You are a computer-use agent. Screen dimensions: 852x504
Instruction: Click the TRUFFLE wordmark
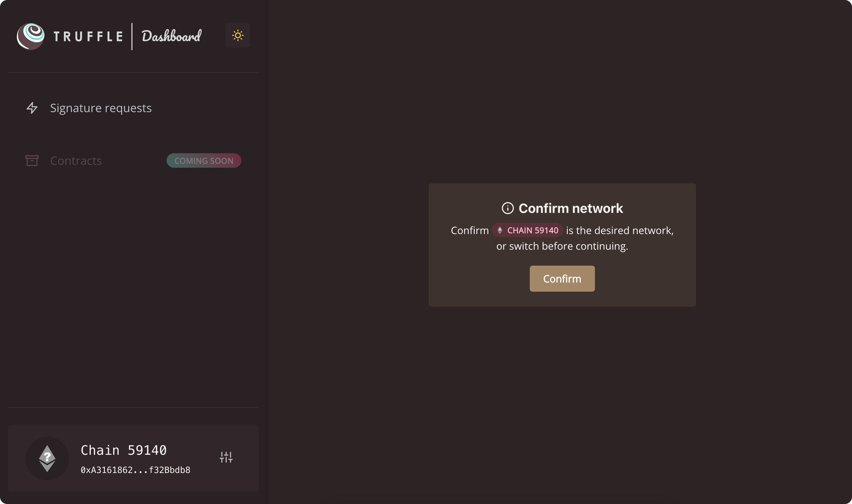click(x=88, y=37)
